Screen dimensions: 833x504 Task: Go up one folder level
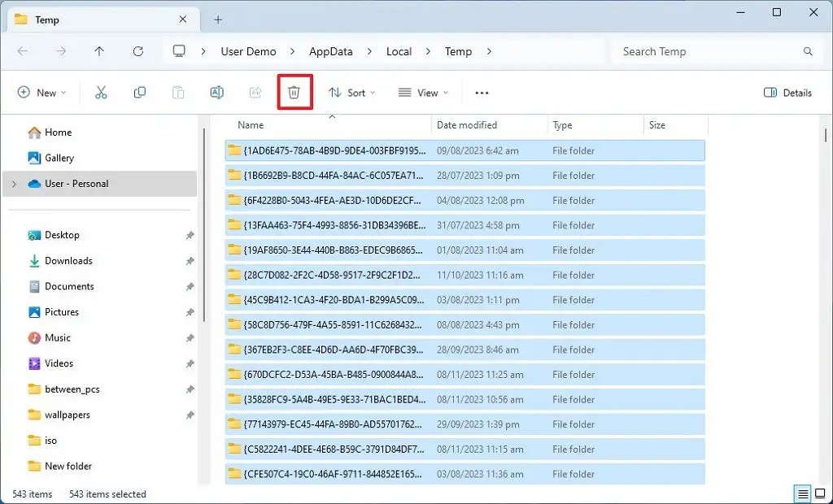click(x=99, y=50)
